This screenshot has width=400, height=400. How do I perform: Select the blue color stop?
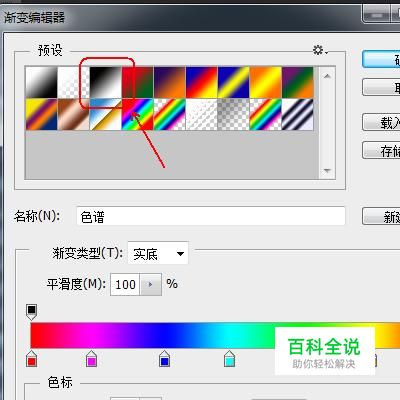[x=164, y=359]
